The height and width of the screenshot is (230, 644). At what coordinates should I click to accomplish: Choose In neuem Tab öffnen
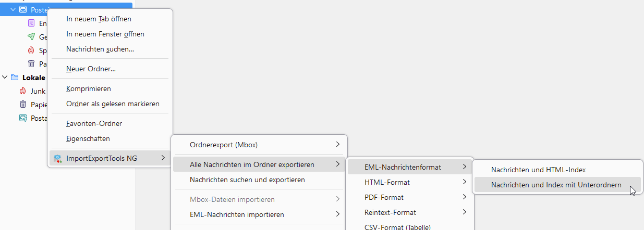99,19
